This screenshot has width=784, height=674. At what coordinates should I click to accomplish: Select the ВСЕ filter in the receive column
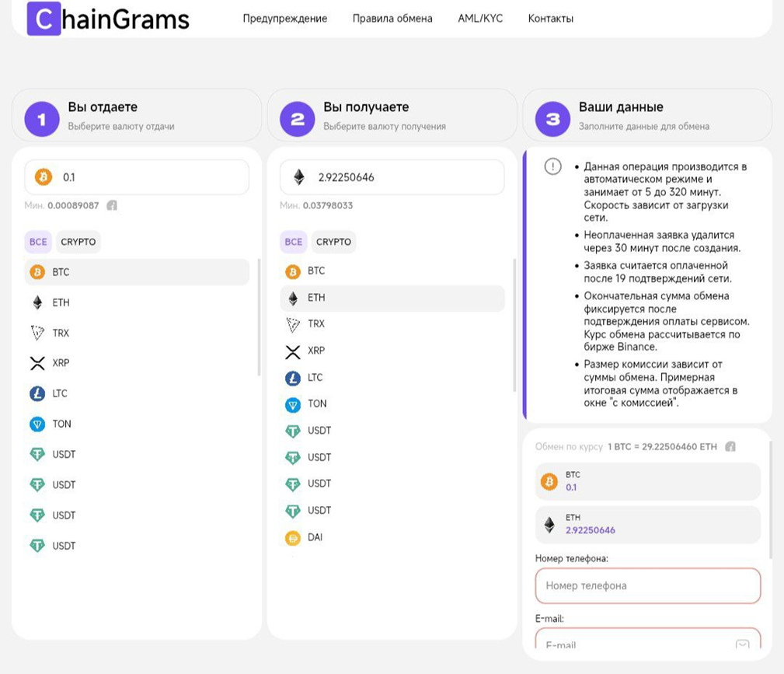[x=294, y=242]
